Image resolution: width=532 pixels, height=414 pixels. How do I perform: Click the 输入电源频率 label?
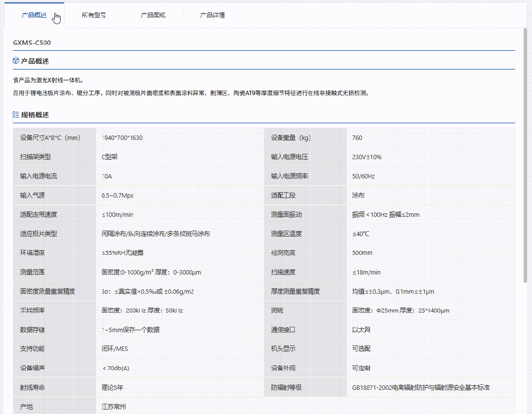coord(290,176)
